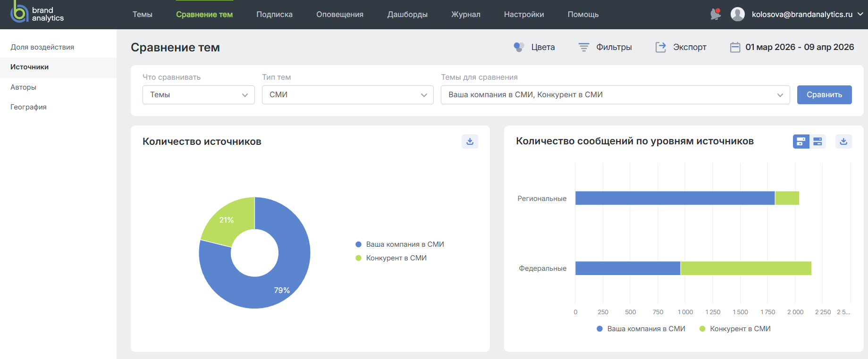Click the green legend dot in donut legend

[358, 258]
